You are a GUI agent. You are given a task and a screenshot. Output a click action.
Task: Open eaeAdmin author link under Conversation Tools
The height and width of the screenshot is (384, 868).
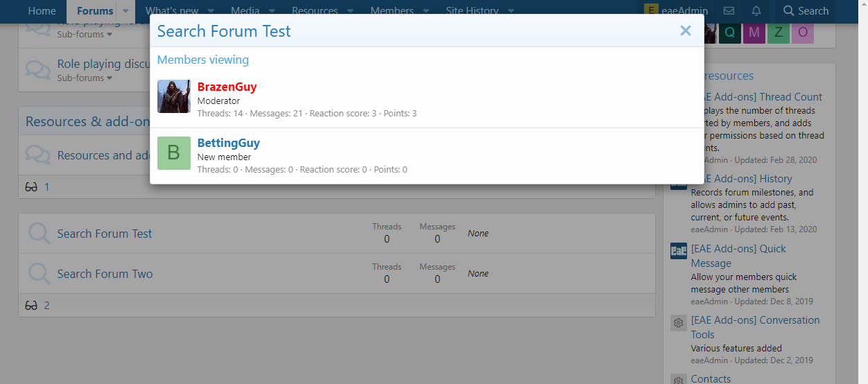(709, 360)
